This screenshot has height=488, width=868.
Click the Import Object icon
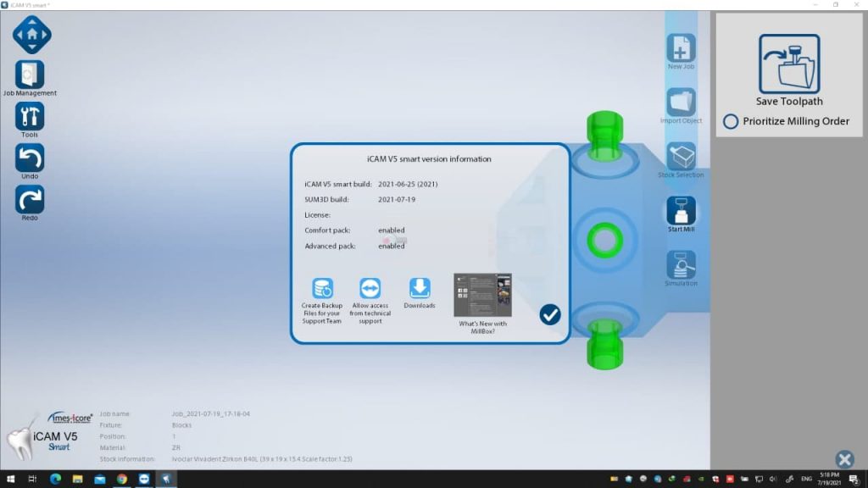pyautogui.click(x=681, y=103)
